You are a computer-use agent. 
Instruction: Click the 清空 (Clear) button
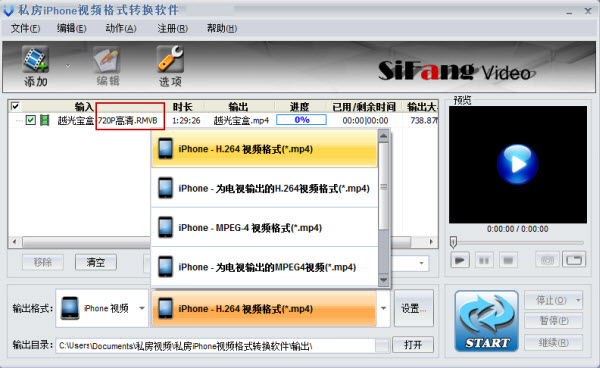[96, 262]
